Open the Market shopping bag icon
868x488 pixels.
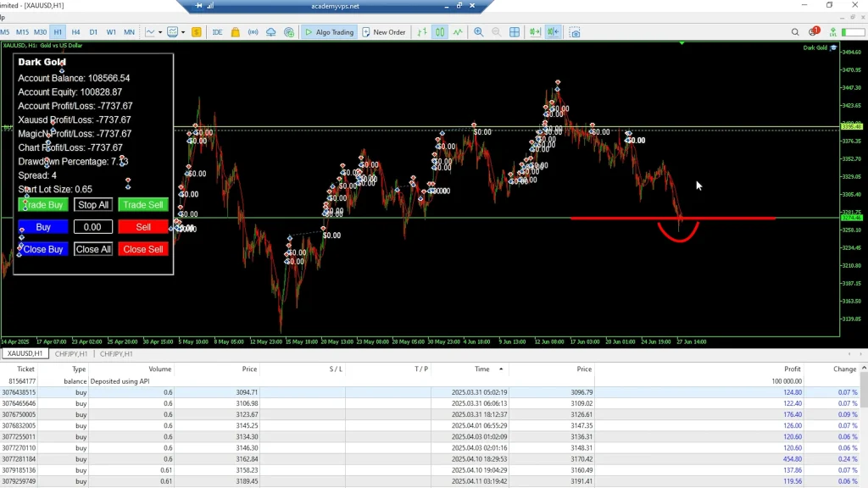point(235,32)
